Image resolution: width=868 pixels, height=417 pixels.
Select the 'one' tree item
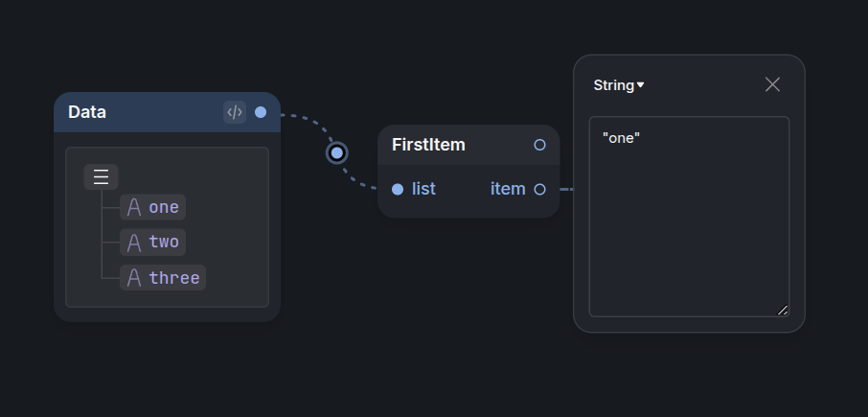click(152, 207)
